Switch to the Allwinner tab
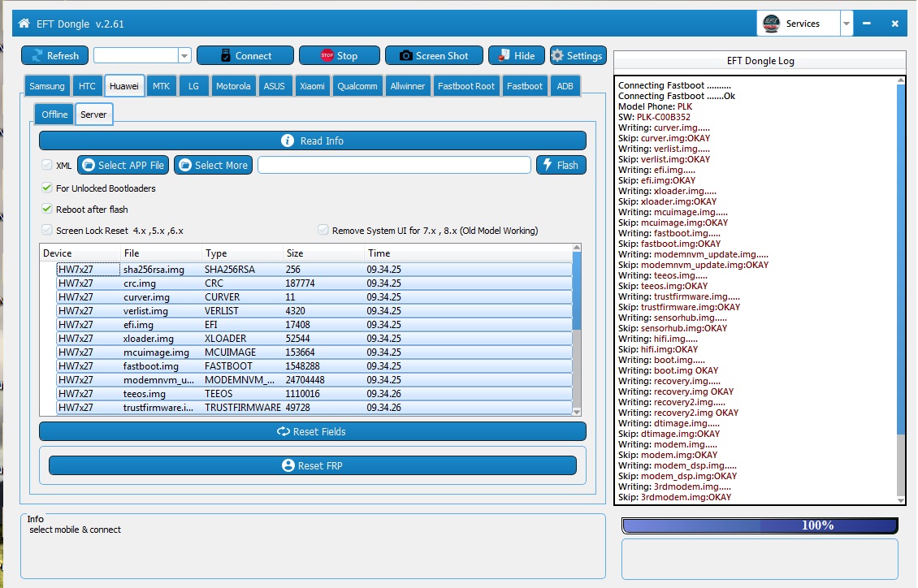 point(408,86)
